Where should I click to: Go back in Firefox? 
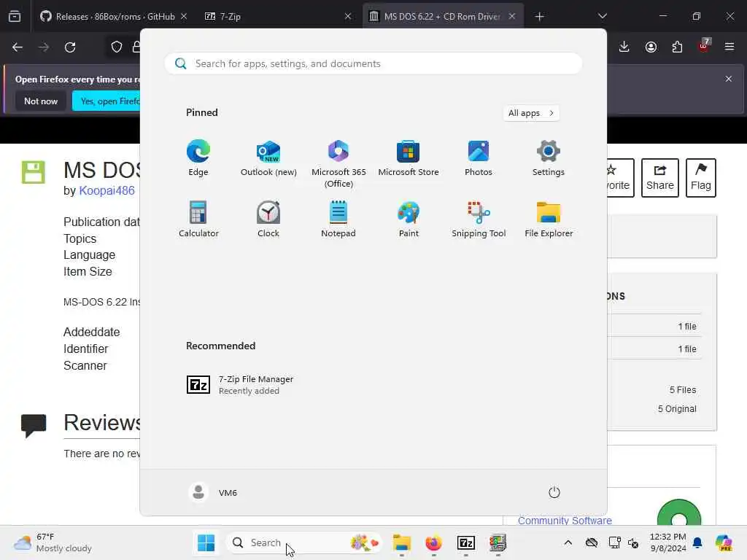[18, 47]
